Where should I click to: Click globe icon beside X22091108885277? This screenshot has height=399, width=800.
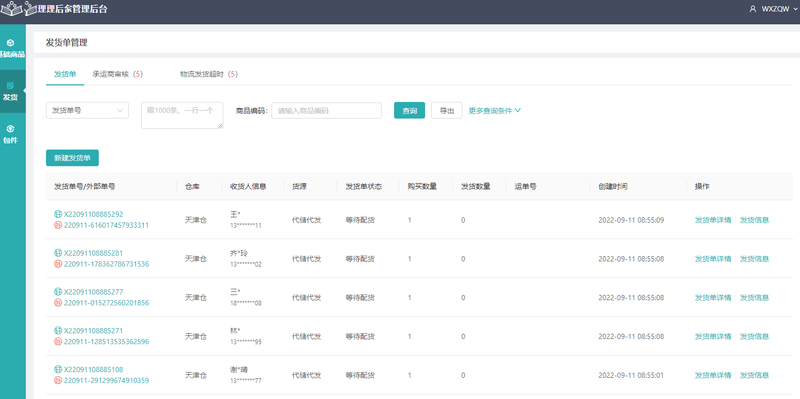click(x=58, y=291)
